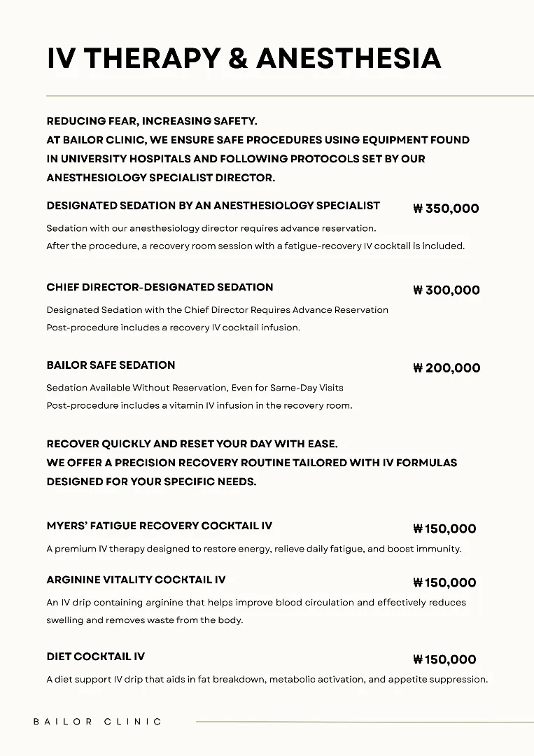This screenshot has width=534, height=756.
Task: Click the Bailor Clinic footer text
Action: (97, 722)
